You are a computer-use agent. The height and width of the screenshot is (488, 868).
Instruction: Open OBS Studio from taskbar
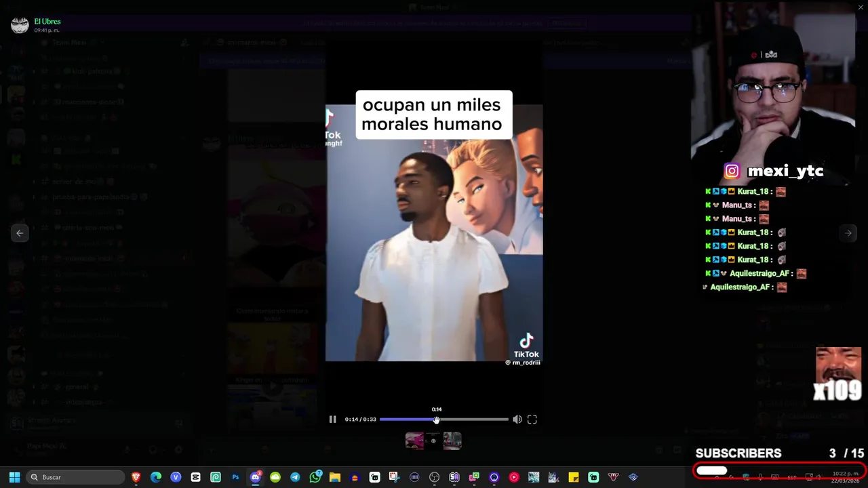coord(435,477)
